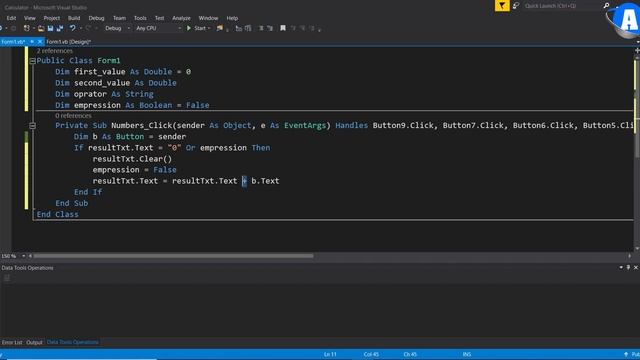Viewport: 640px width, 360px height.
Task: Open the 150 % zoom dropdown
Action: [23, 256]
